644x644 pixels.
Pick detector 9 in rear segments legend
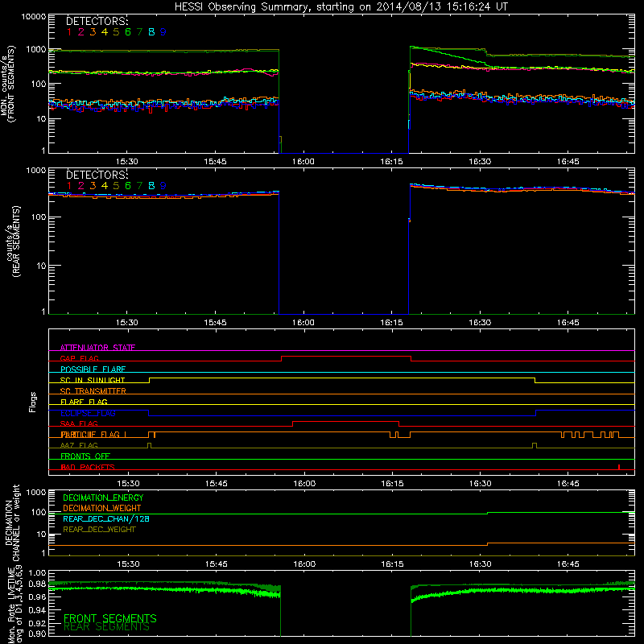click(163, 186)
